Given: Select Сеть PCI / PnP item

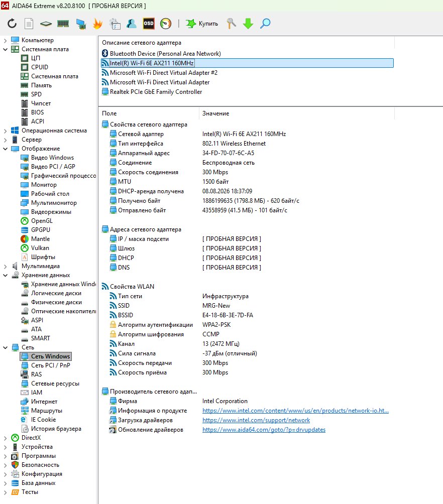Looking at the screenshot, I should coord(51,365).
